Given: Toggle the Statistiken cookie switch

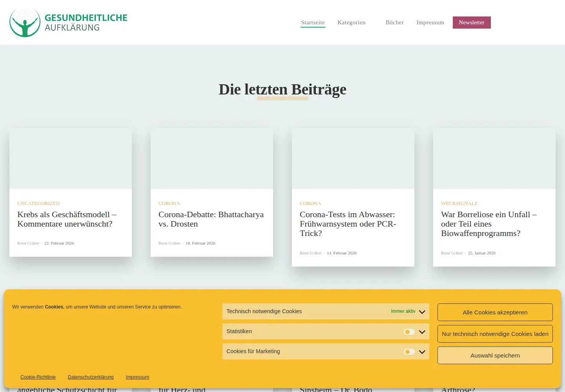Looking at the screenshot, I should 409,332.
